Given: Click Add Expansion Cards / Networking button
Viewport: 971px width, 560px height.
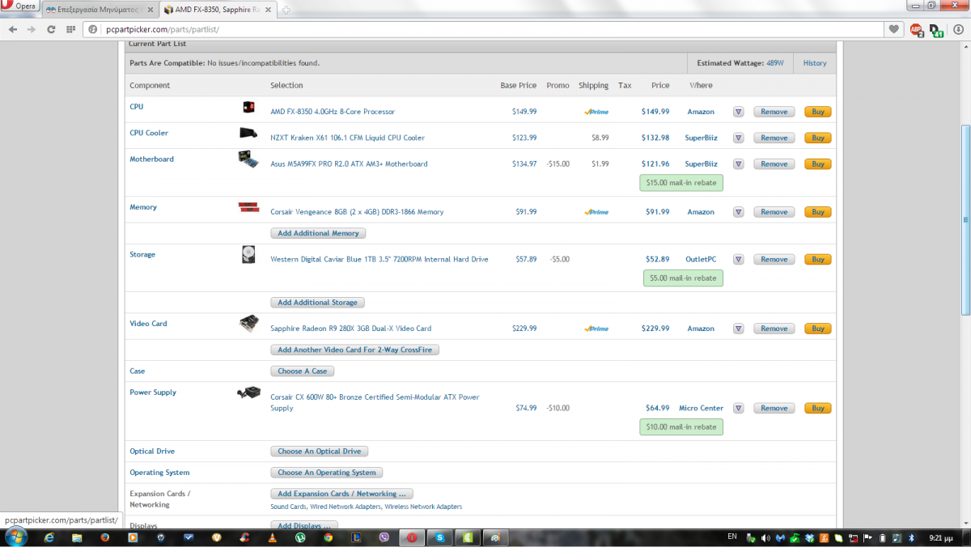Looking at the screenshot, I should [x=341, y=494].
